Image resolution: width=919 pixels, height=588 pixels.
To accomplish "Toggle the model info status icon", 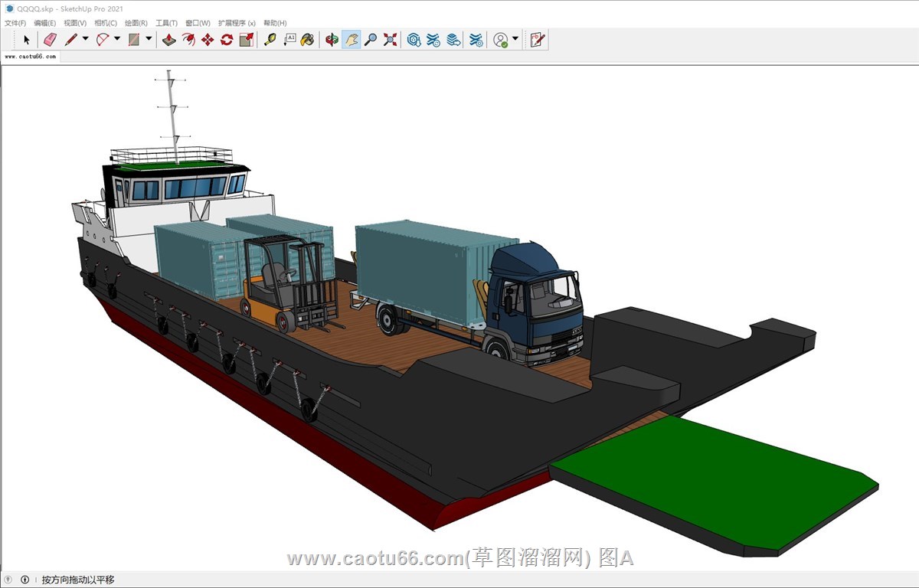I will pos(25,580).
